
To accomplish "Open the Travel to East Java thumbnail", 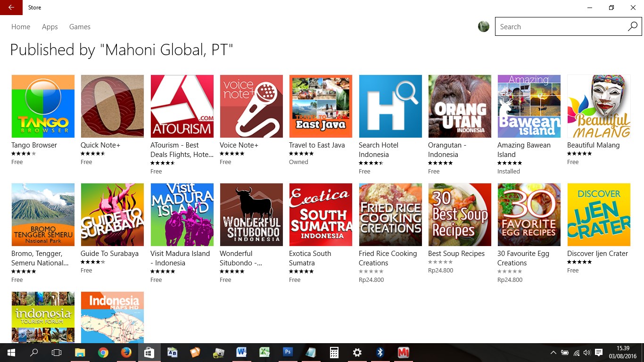I will (321, 106).
